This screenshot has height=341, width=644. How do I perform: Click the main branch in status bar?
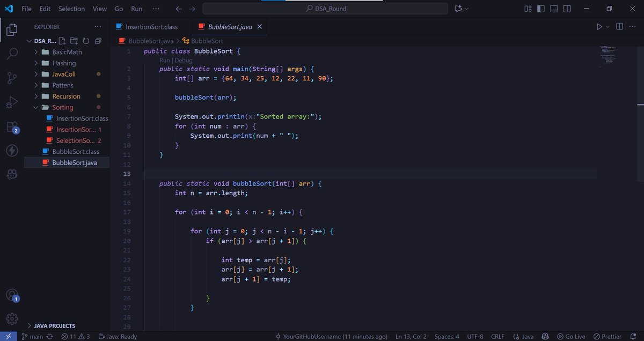pyautogui.click(x=33, y=336)
